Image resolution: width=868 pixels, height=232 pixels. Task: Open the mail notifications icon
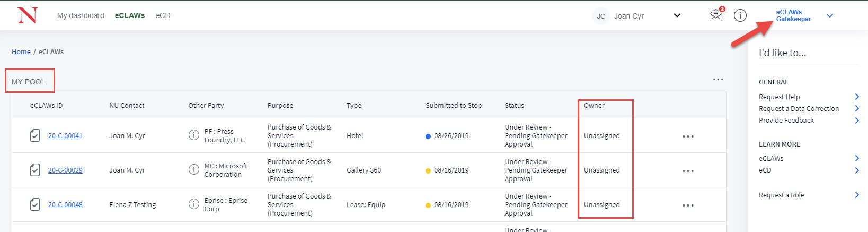[716, 15]
